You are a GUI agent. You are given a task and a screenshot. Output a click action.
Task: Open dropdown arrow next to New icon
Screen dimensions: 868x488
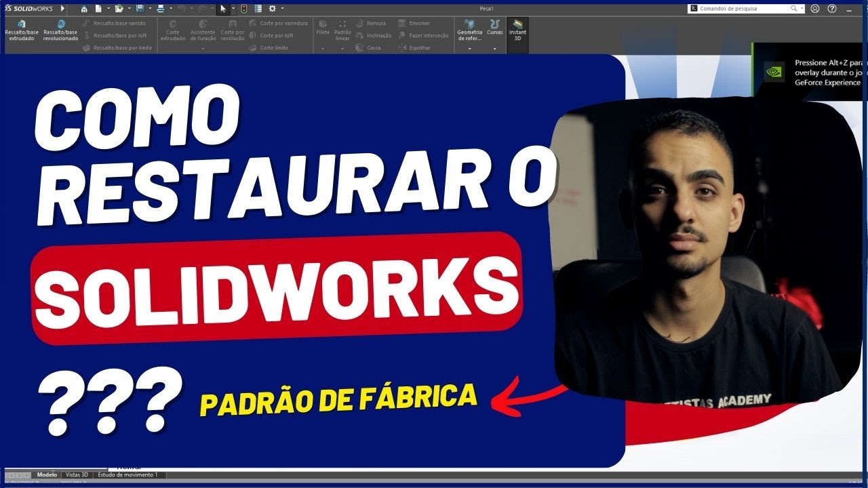pos(108,9)
